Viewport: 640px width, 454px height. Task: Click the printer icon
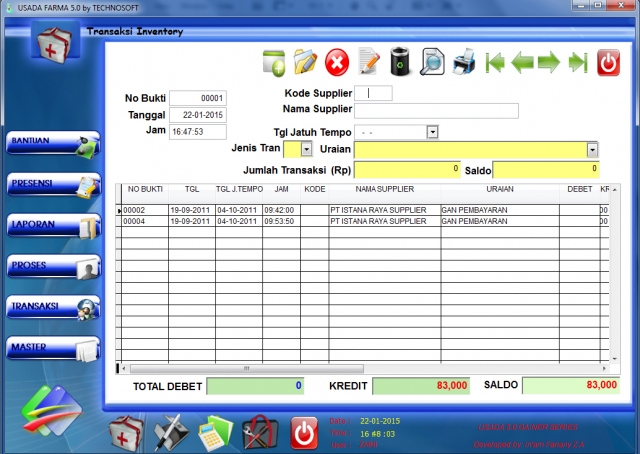pos(463,63)
